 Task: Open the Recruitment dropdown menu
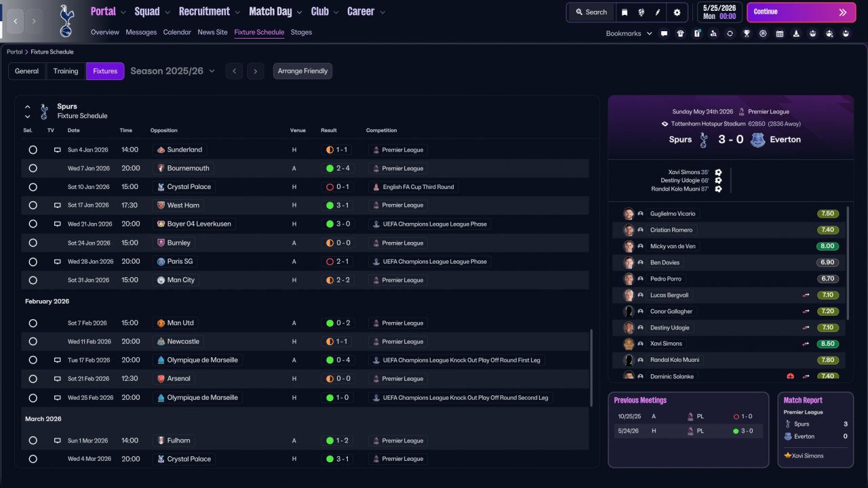click(x=210, y=12)
